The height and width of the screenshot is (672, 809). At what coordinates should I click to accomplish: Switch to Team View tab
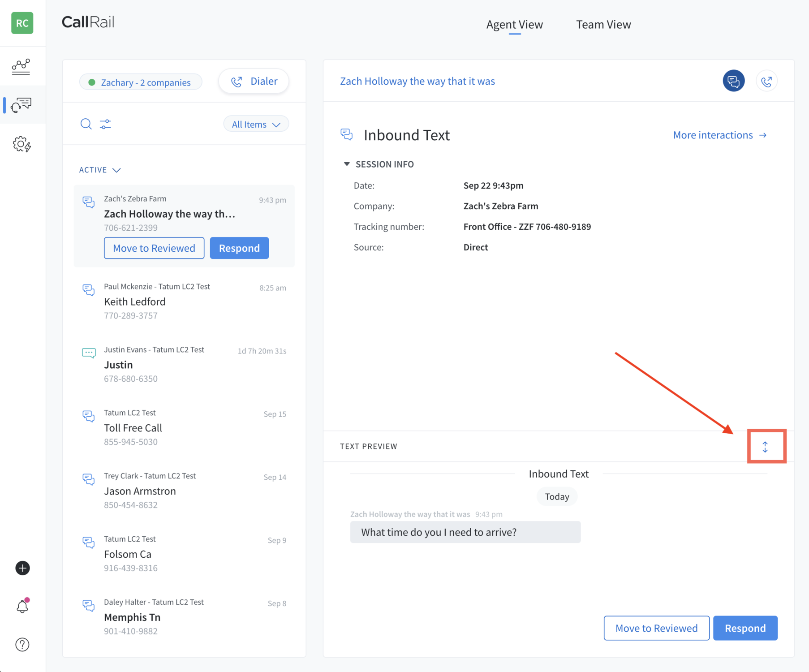tap(603, 24)
